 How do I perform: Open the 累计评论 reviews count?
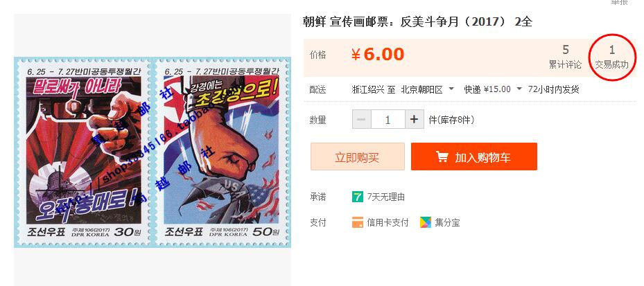pos(565,57)
